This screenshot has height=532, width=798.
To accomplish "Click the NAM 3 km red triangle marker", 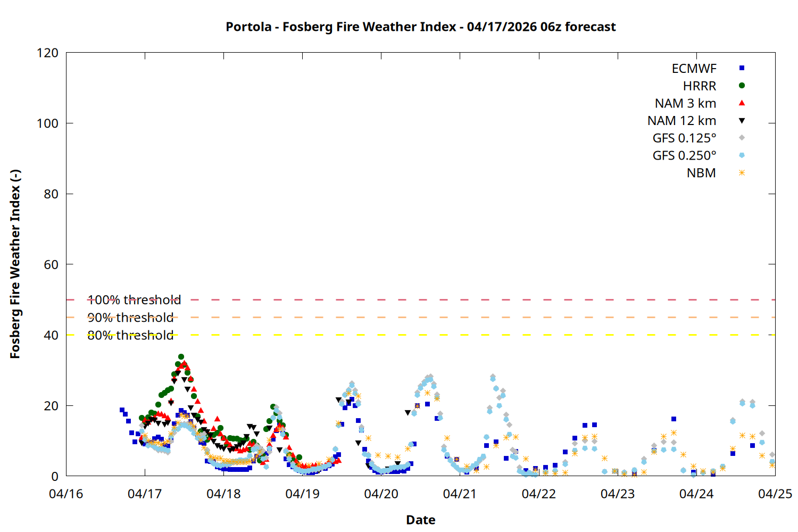I will coord(742,103).
